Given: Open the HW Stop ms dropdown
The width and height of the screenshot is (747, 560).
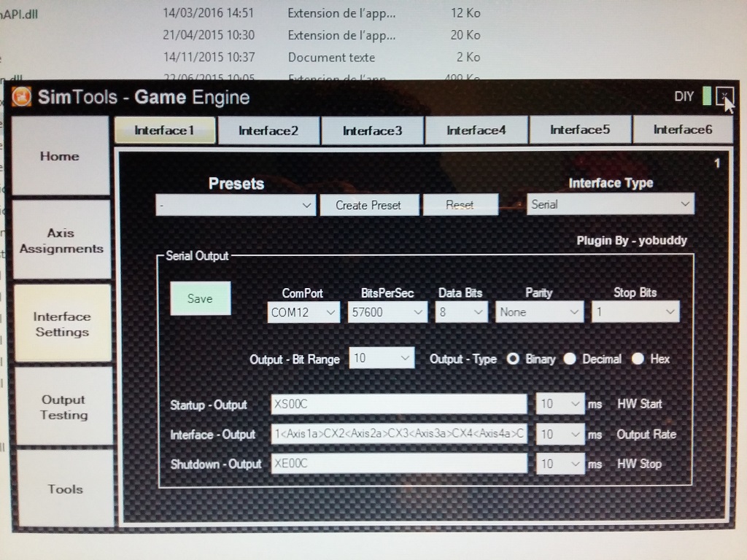Looking at the screenshot, I should coord(560,464).
